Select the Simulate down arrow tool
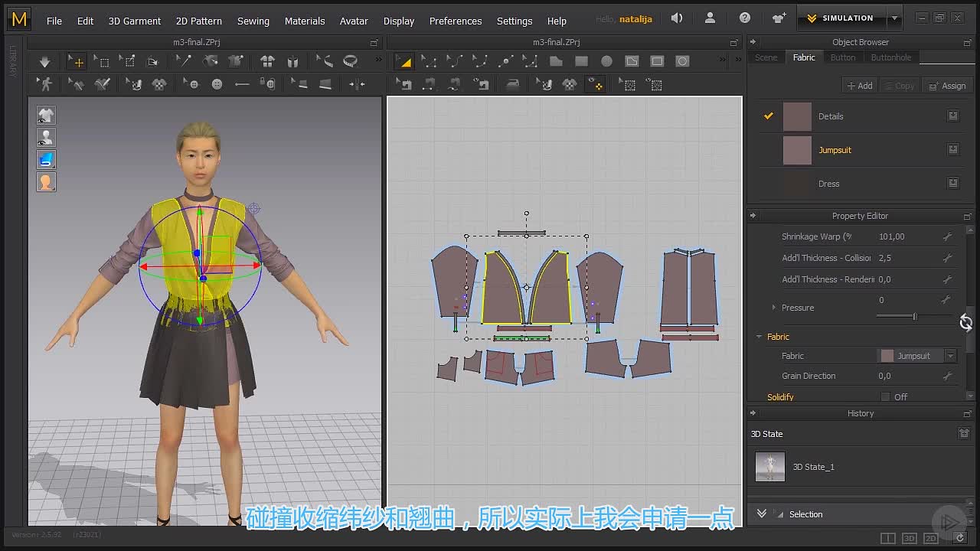Image resolution: width=980 pixels, height=551 pixels. (x=44, y=62)
